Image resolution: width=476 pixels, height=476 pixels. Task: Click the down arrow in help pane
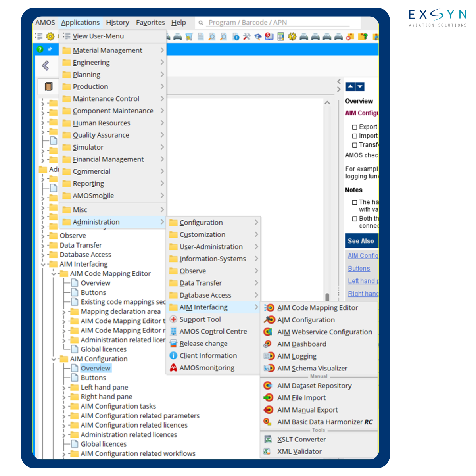click(x=360, y=86)
